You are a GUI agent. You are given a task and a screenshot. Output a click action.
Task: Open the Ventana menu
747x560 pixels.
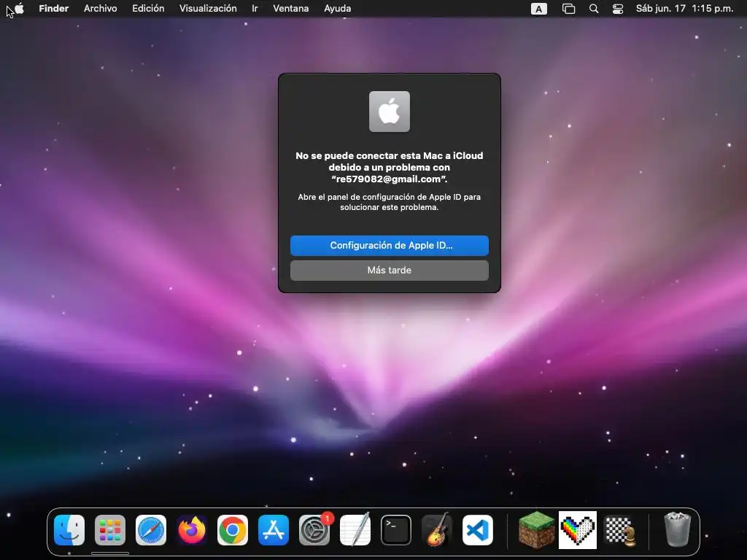click(290, 9)
